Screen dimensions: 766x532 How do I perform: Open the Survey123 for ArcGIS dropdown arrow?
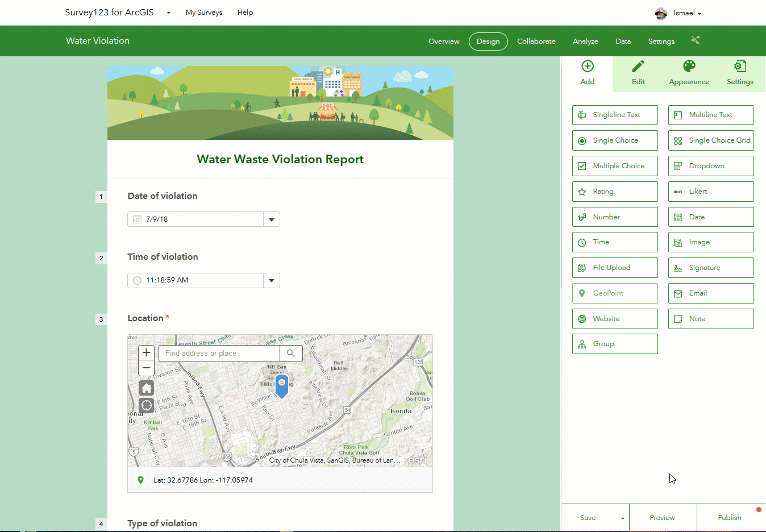pos(169,13)
